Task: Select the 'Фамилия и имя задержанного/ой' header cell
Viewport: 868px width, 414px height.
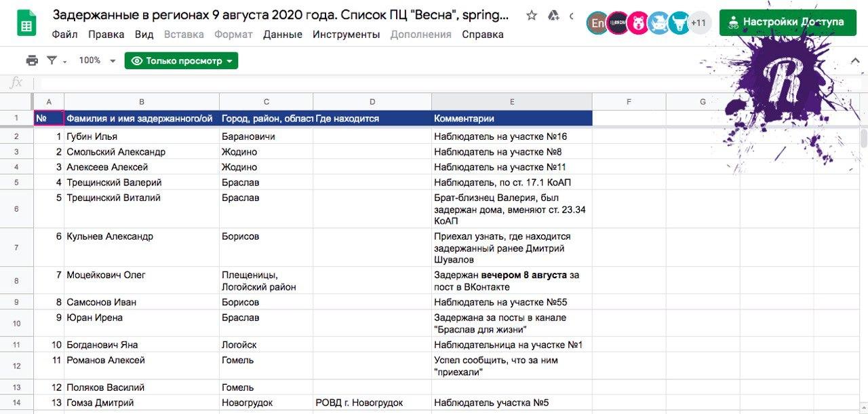Action: click(142, 118)
